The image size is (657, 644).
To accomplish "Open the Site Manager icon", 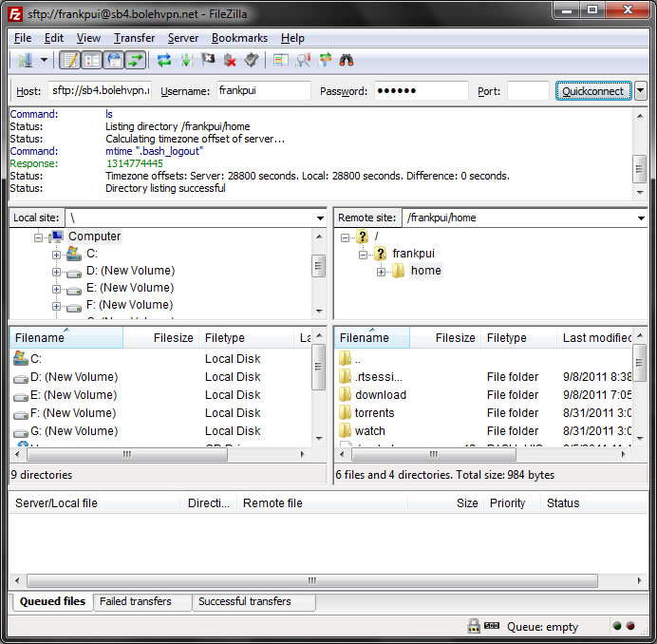I will point(25,61).
